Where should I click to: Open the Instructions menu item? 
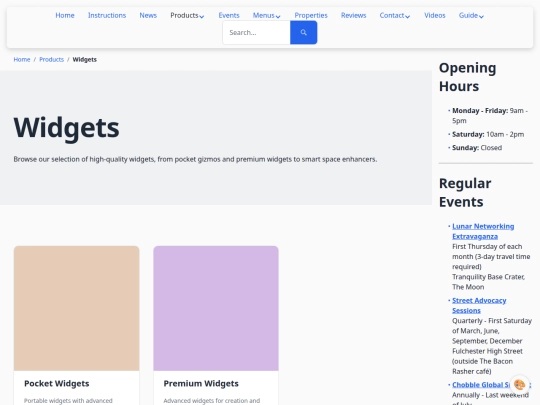point(107,15)
